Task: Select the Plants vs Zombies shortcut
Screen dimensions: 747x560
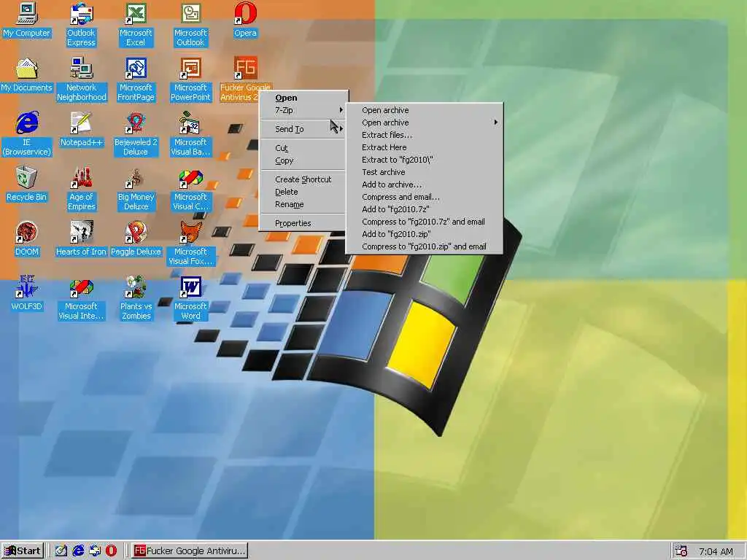Action: pos(136,298)
